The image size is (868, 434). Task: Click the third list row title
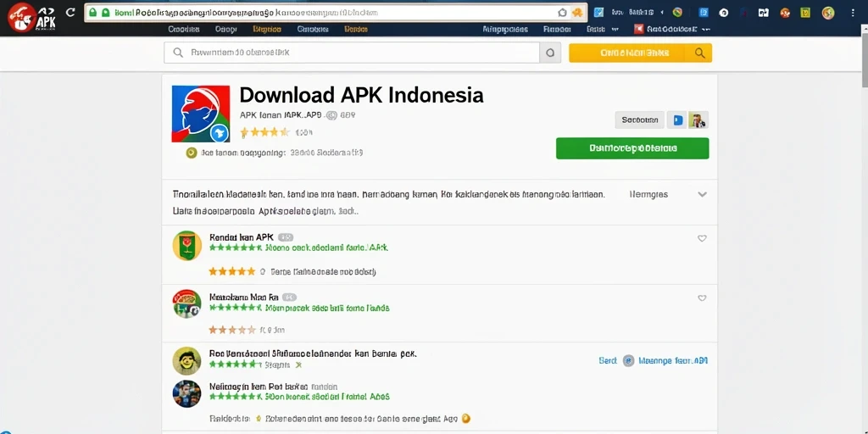pyautogui.click(x=313, y=353)
